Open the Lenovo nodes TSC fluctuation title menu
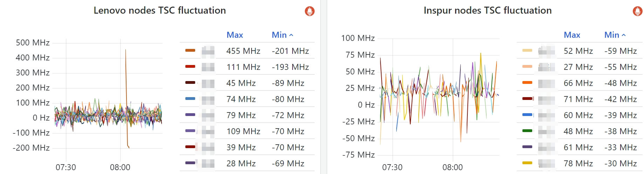The height and width of the screenshot is (174, 644). [159, 10]
